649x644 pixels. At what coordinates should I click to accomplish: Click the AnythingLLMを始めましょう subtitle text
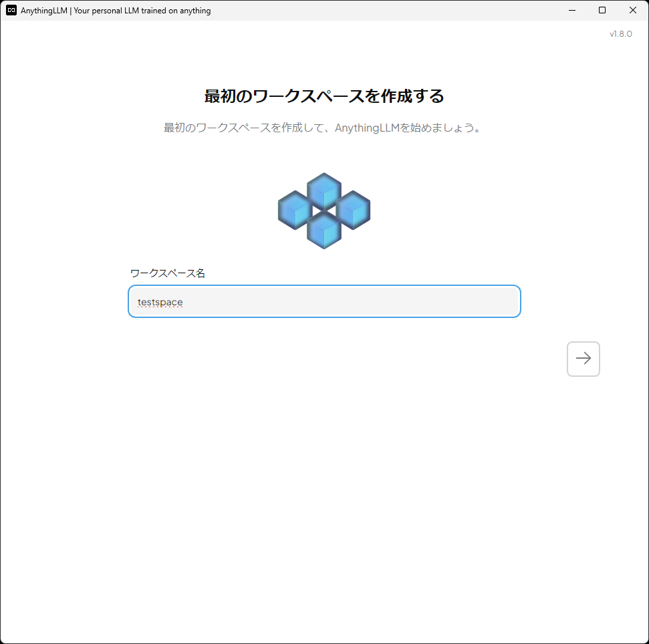pos(323,128)
